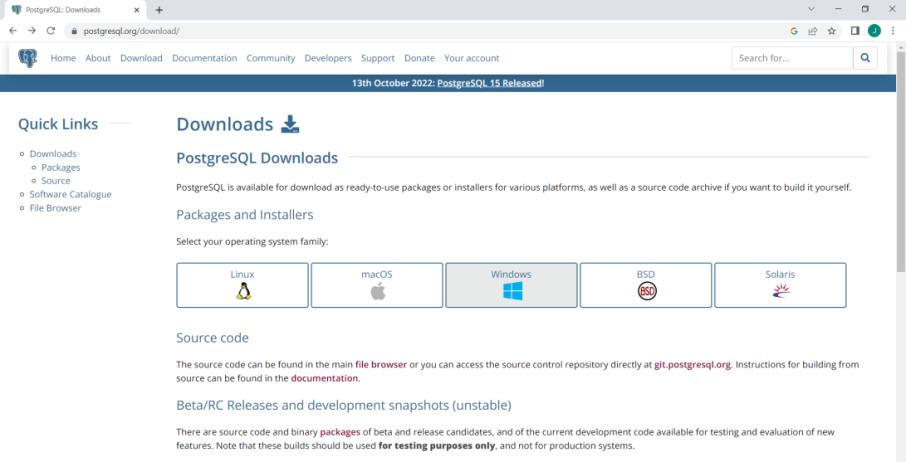
Task: Open a new tab with plus
Action: [x=159, y=10]
